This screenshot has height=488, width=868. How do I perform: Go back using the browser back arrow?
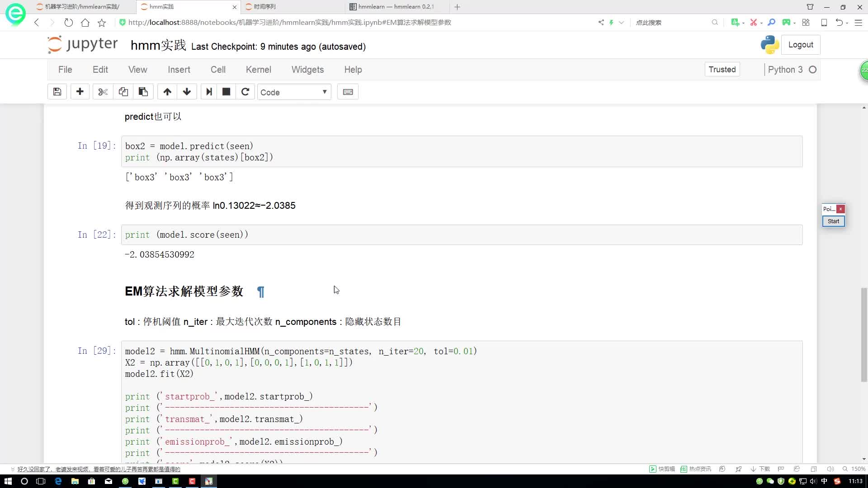(x=37, y=23)
